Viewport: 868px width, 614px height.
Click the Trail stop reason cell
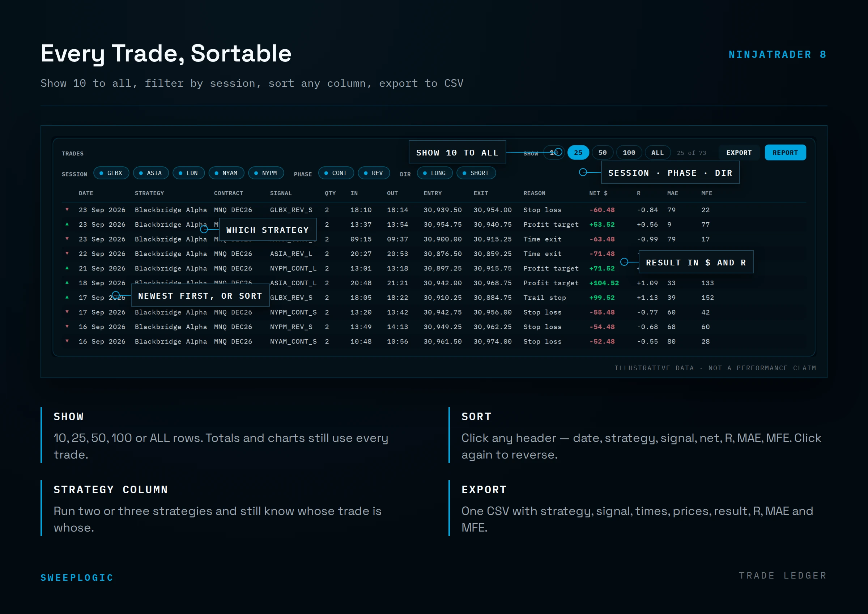[544, 298]
